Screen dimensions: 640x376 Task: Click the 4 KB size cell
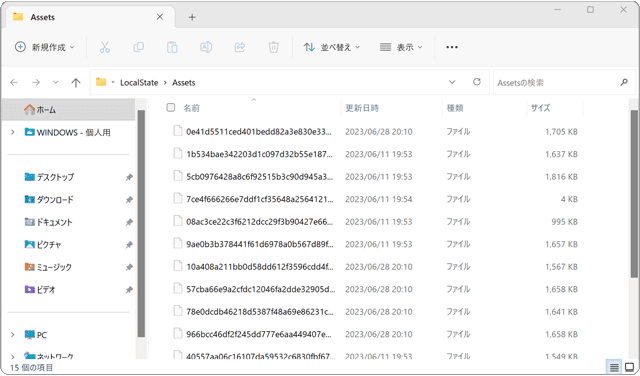[x=569, y=199]
